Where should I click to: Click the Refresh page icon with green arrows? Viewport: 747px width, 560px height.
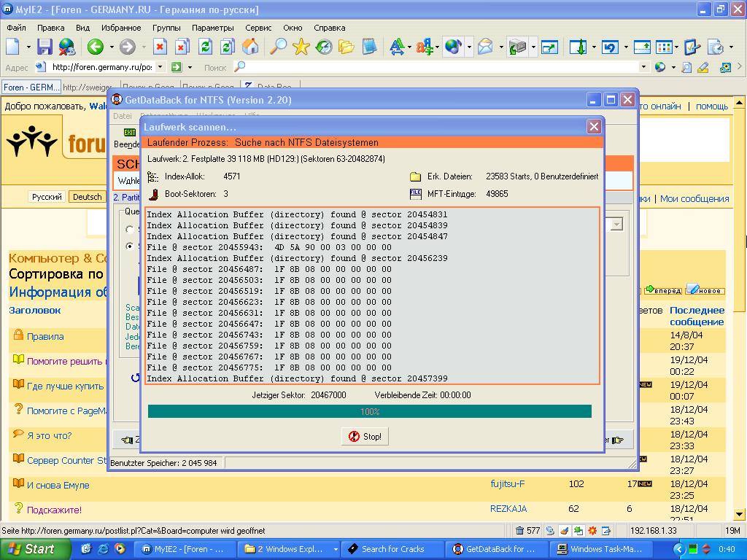(x=205, y=47)
